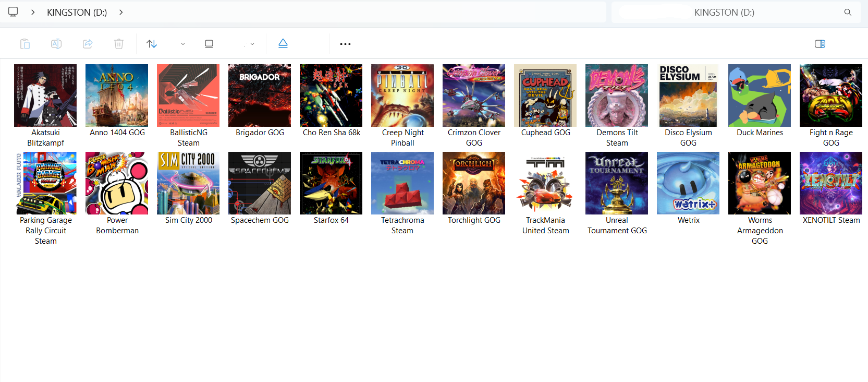This screenshot has width=868, height=382.
Task: Click the search magnifier icon
Action: [848, 12]
